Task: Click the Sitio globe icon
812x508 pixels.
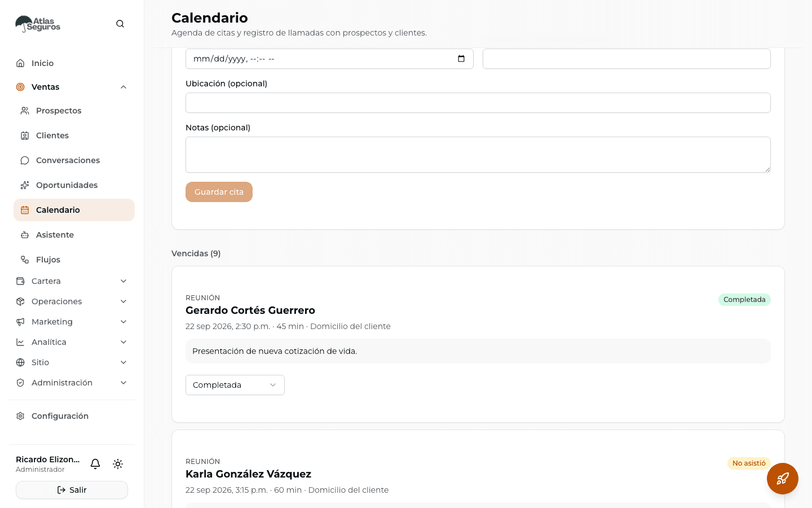Action: (20, 362)
